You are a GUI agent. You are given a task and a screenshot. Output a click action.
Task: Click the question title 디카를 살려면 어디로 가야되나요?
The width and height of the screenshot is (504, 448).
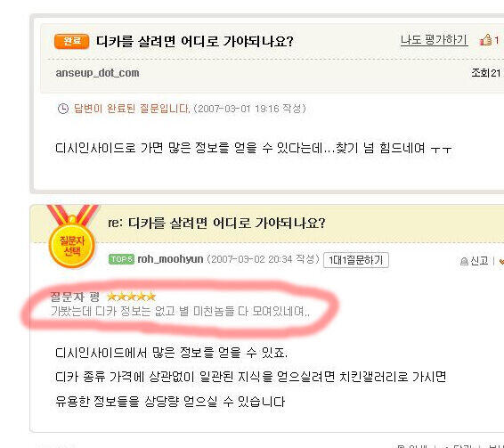[195, 41]
